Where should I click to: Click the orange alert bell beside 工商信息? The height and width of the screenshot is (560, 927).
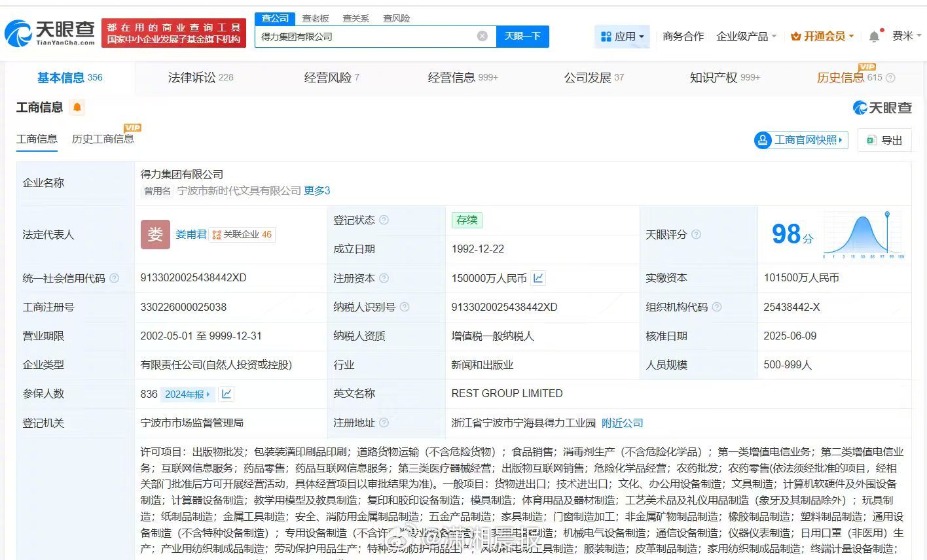click(77, 107)
